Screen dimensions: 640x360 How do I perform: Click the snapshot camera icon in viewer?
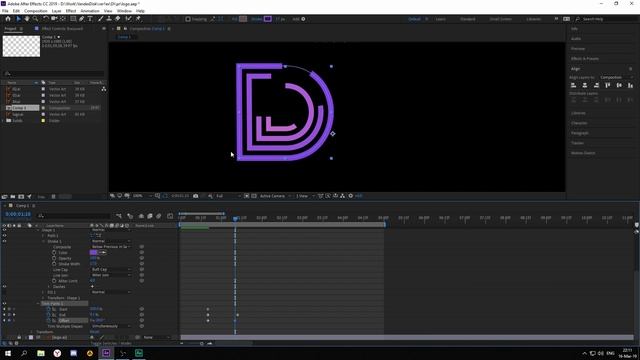[x=196, y=196]
